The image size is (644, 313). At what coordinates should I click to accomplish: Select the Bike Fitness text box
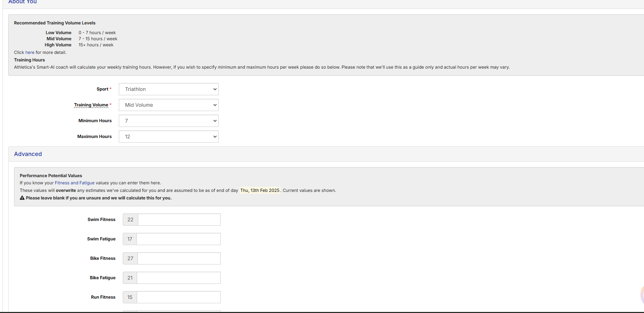[179, 258]
